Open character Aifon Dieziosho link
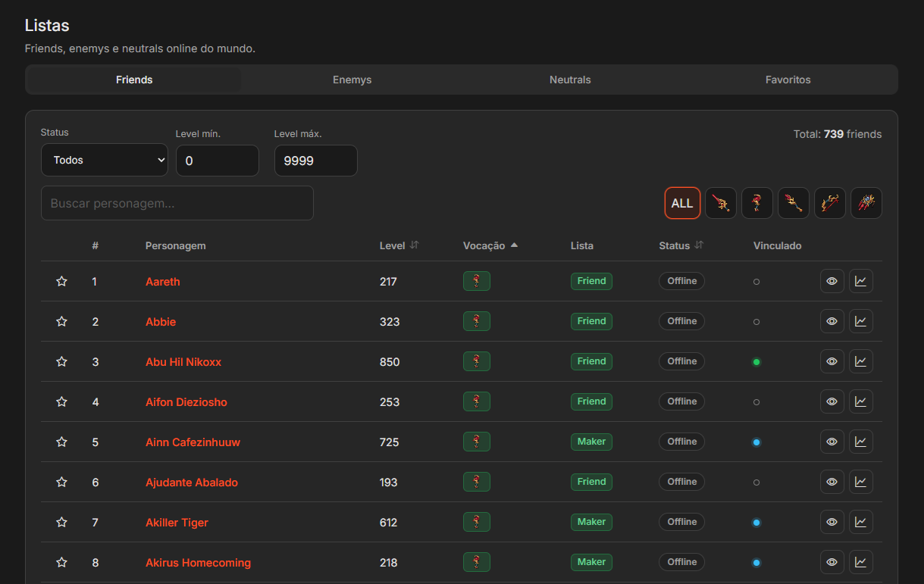This screenshot has height=584, width=924. click(186, 401)
